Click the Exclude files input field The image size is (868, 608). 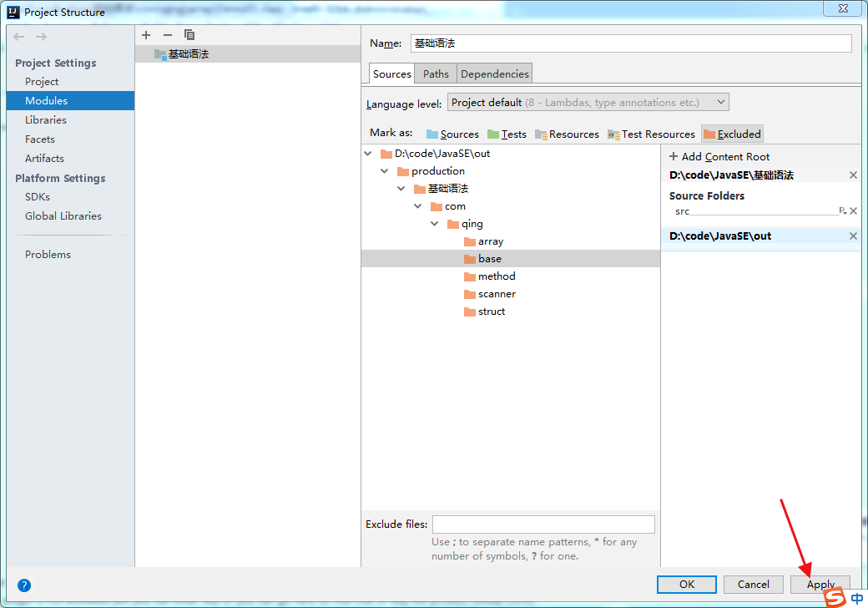[543, 524]
